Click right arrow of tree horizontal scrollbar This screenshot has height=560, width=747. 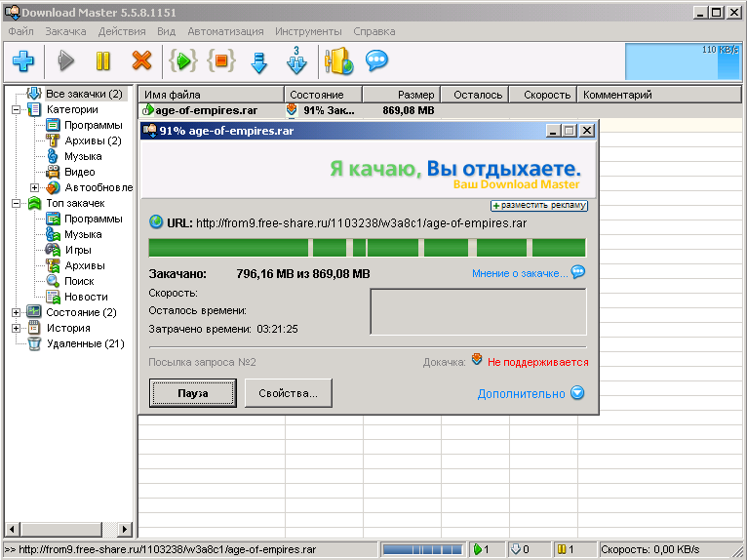point(125,529)
